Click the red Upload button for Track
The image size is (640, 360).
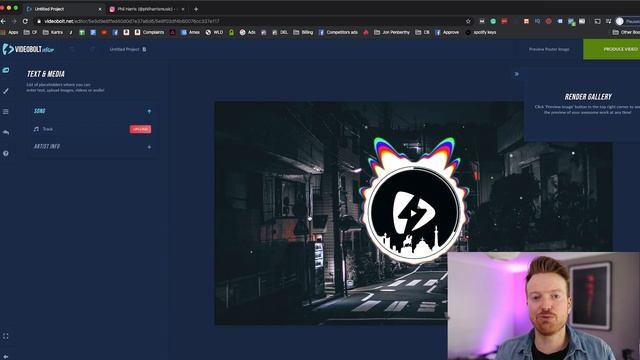point(140,129)
